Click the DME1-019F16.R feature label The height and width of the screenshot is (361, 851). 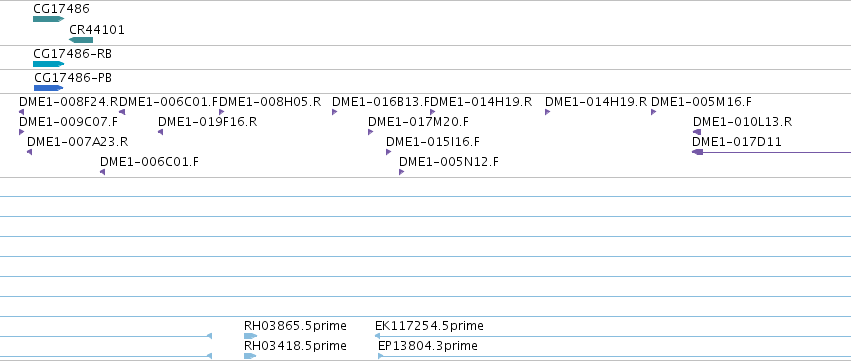(207, 122)
